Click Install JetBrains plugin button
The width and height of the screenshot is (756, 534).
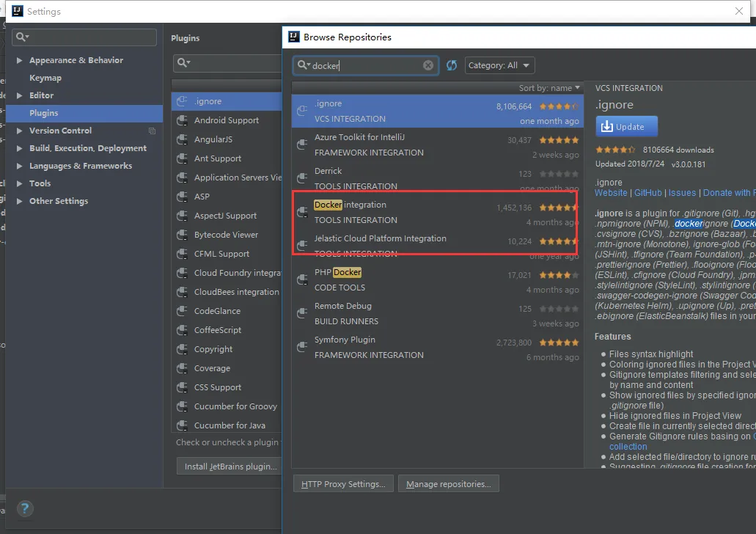click(x=230, y=467)
